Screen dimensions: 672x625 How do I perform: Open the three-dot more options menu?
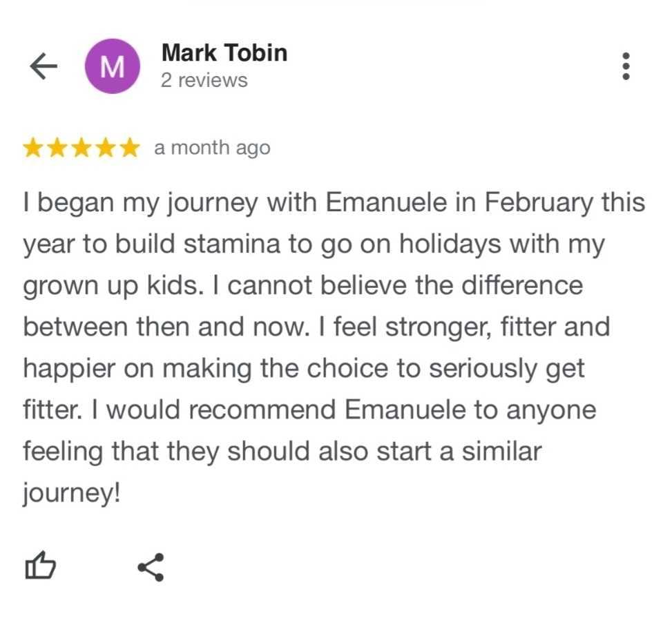point(626,66)
